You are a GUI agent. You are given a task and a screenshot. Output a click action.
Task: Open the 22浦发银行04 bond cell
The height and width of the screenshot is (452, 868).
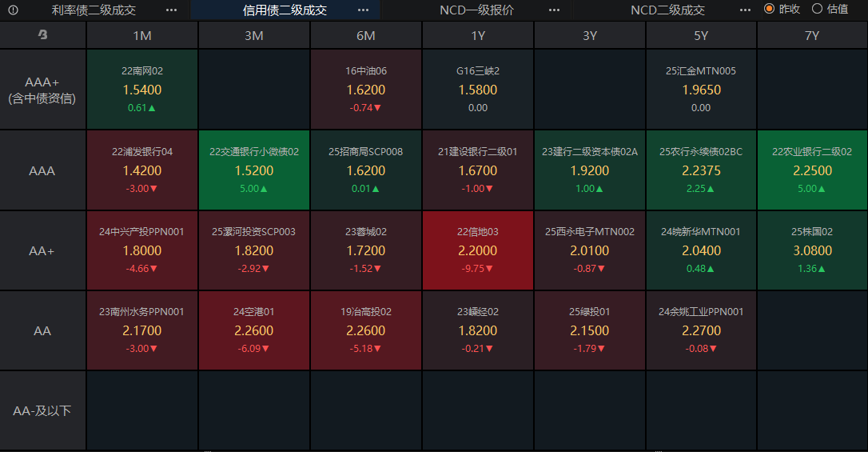142,170
